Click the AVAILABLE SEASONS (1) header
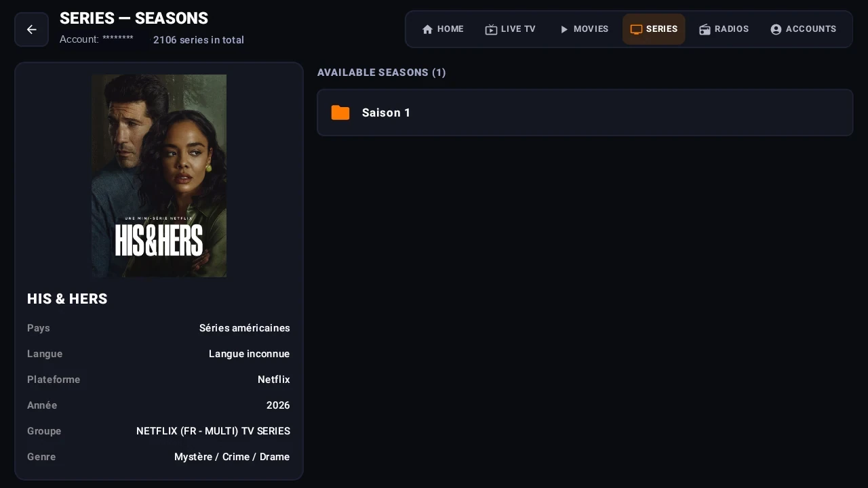The image size is (868, 488). tap(382, 73)
